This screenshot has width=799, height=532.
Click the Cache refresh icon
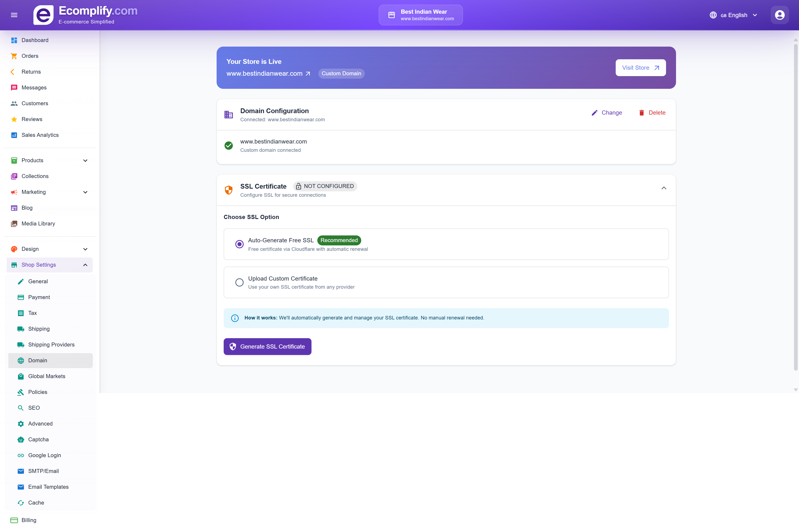pos(21,502)
